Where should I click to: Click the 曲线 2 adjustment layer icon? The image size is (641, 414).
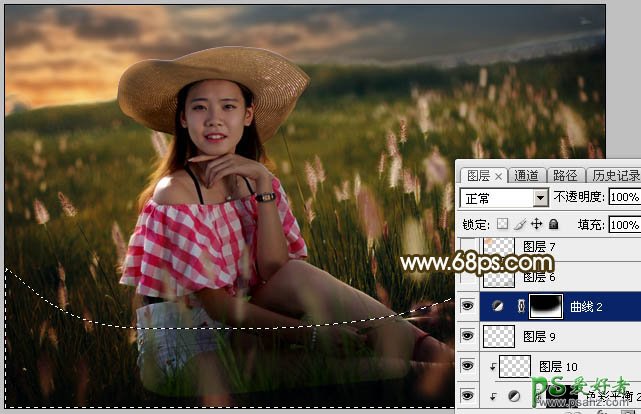[497, 306]
